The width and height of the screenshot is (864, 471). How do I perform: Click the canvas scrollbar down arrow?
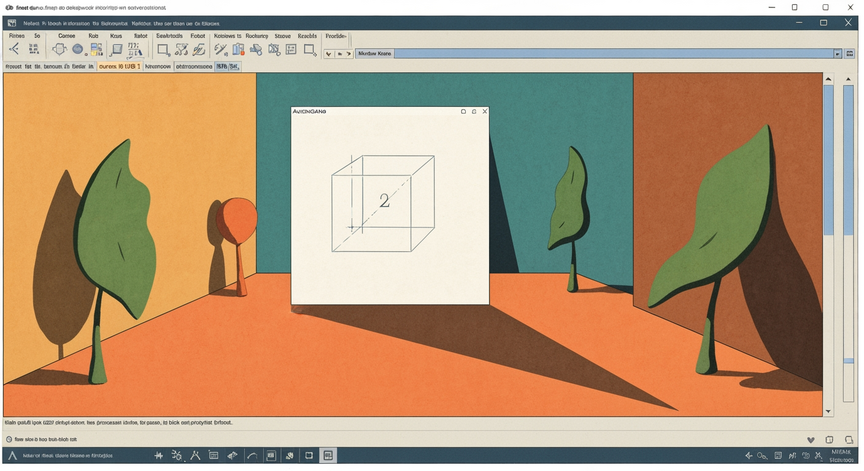click(828, 411)
